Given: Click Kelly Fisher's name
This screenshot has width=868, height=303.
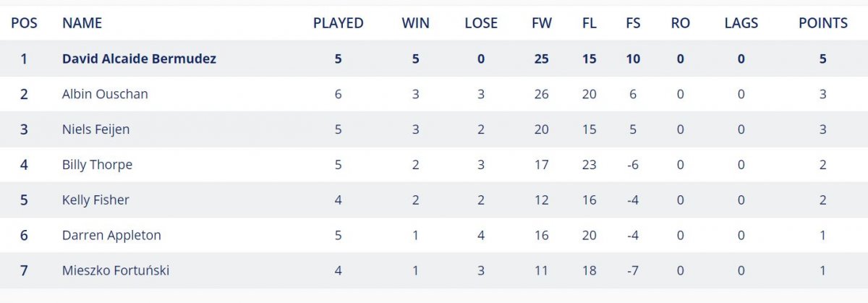Looking at the screenshot, I should click(95, 200).
